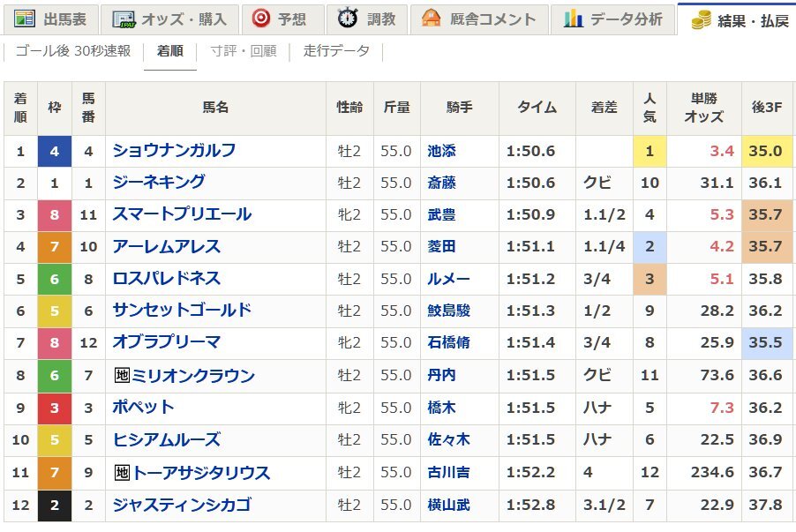Click the 単勝オッズ column header
The image size is (796, 532).
tap(703, 107)
